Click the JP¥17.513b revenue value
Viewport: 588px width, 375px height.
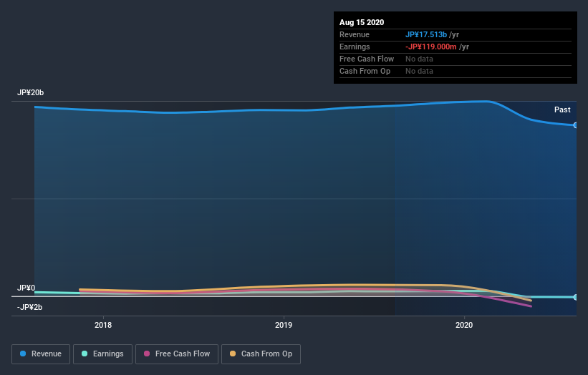click(x=426, y=34)
